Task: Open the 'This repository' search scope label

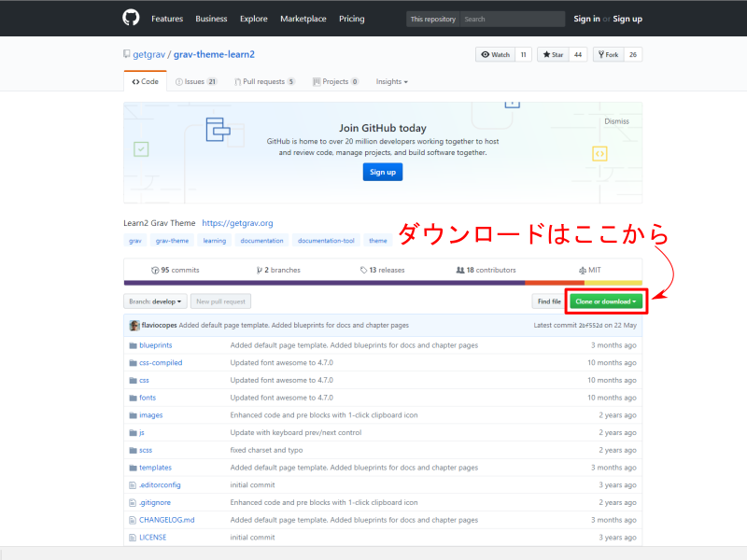Action: pos(433,19)
